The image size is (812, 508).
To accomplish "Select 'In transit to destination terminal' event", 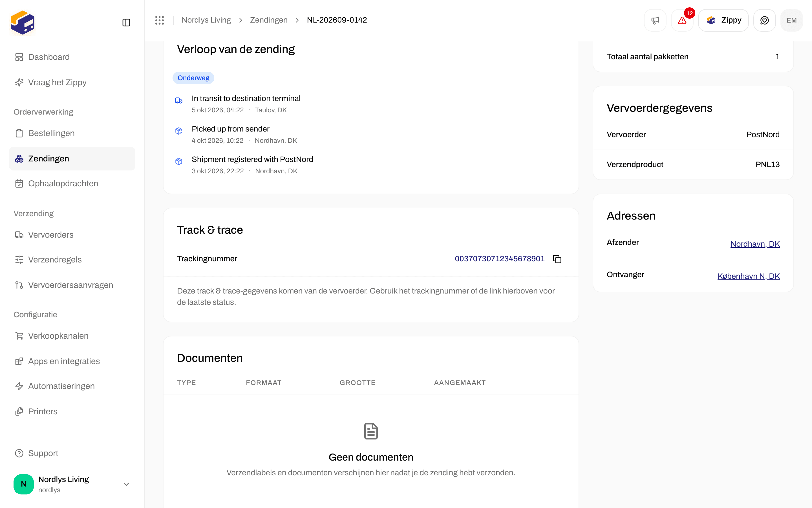I will (246, 98).
